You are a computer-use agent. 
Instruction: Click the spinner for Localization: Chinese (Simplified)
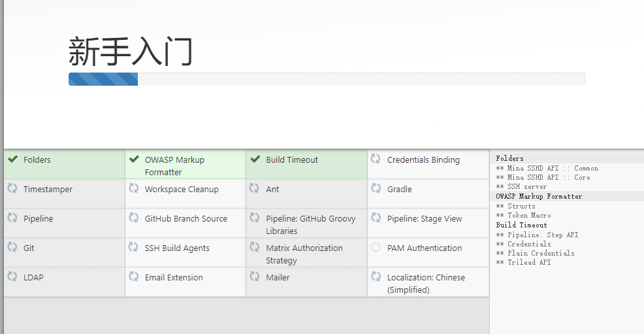tap(376, 276)
